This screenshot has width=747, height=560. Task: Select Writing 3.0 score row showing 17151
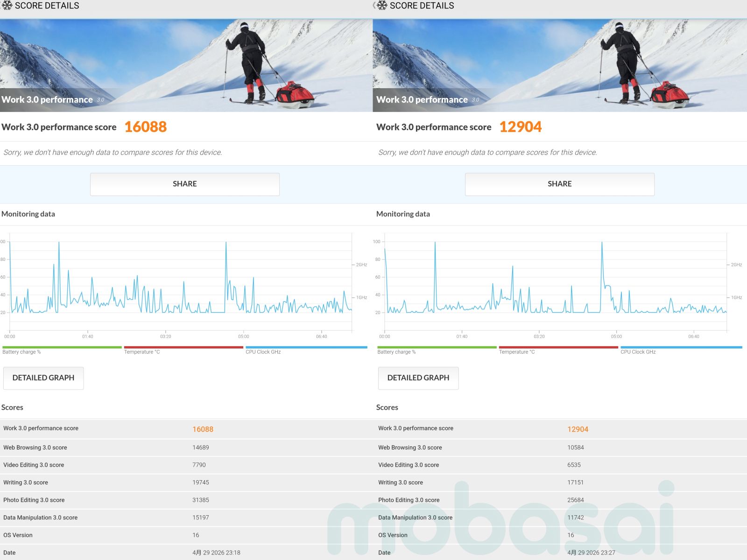560,483
